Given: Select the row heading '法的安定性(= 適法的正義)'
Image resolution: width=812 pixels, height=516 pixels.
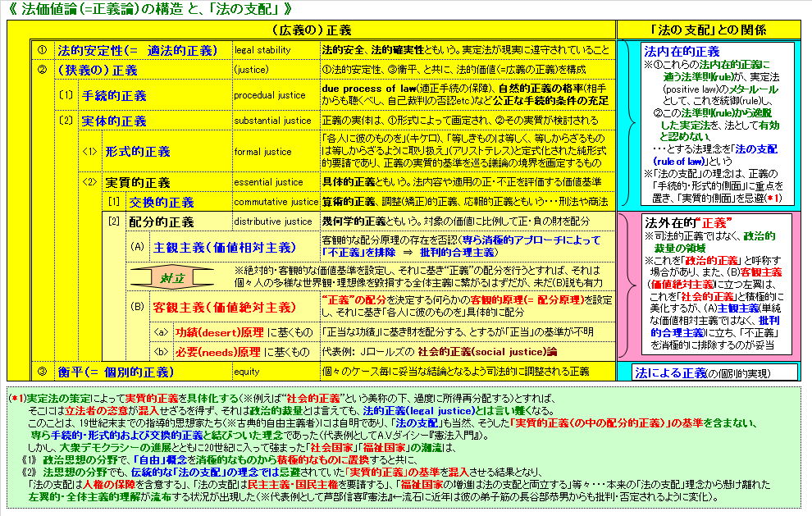Looking at the screenshot, I should pos(137,50).
